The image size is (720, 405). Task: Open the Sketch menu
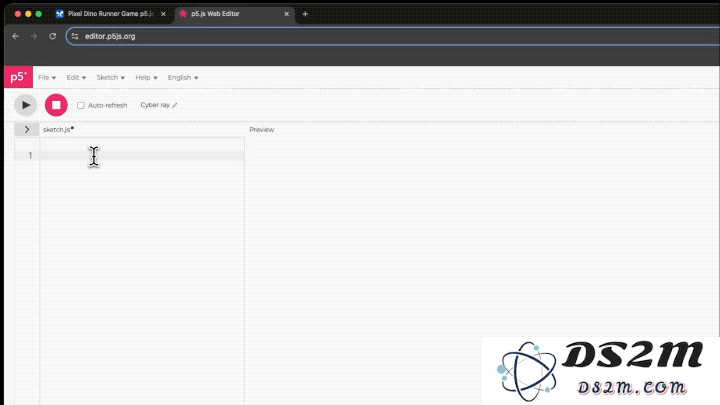(110, 78)
